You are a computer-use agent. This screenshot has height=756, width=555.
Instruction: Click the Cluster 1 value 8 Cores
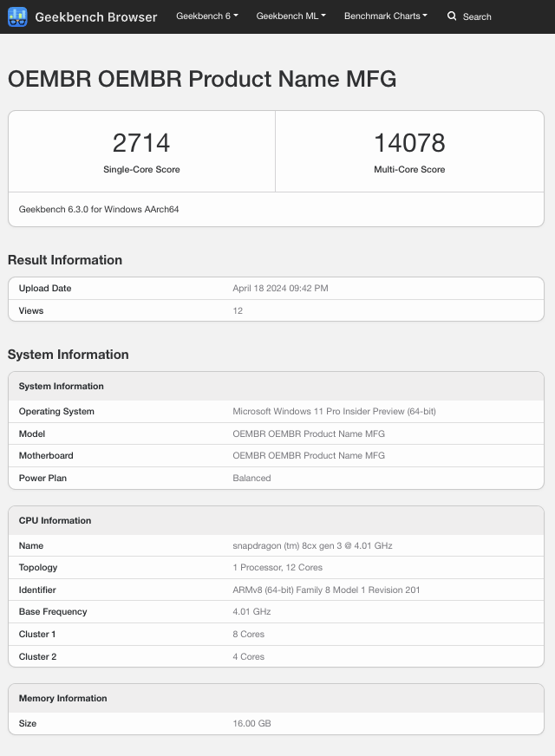(x=249, y=634)
